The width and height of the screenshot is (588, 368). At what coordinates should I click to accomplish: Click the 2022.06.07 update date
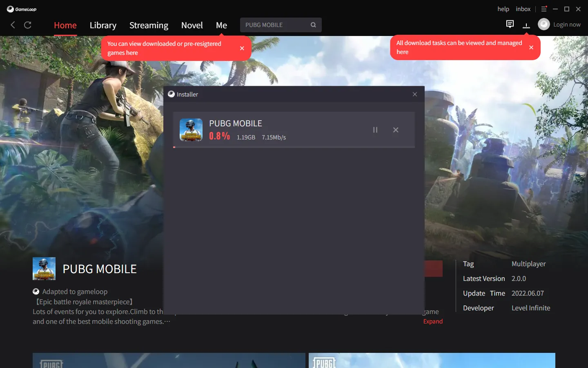pos(528,293)
